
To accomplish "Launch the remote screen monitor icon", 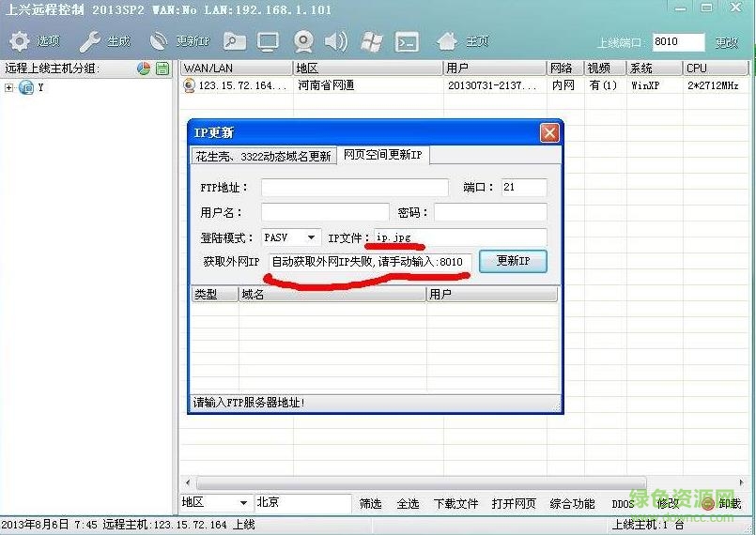I will [268, 42].
